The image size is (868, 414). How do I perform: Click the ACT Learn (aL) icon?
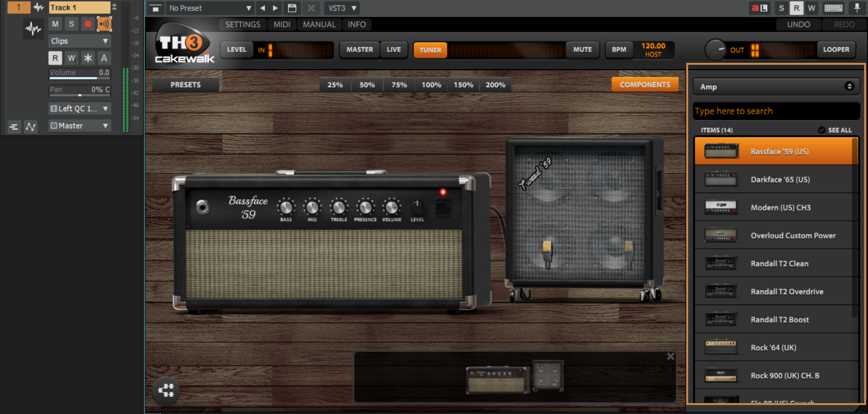coord(759,8)
